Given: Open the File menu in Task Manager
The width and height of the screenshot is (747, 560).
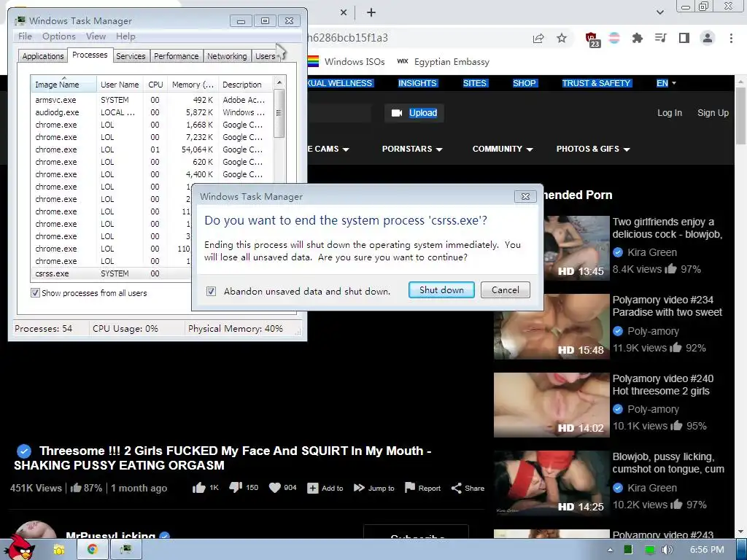Looking at the screenshot, I should [x=25, y=36].
